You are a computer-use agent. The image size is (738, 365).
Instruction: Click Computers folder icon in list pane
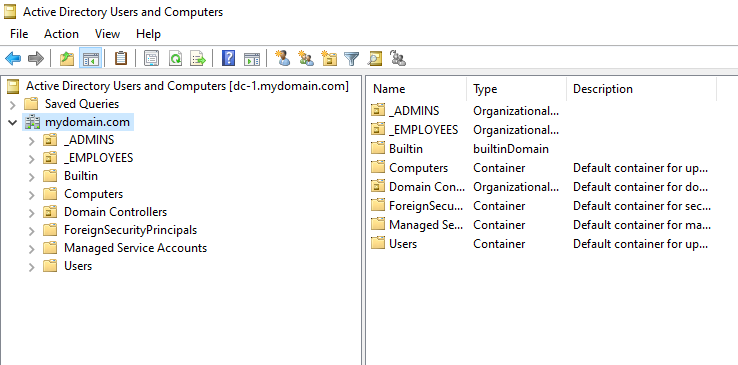click(378, 167)
